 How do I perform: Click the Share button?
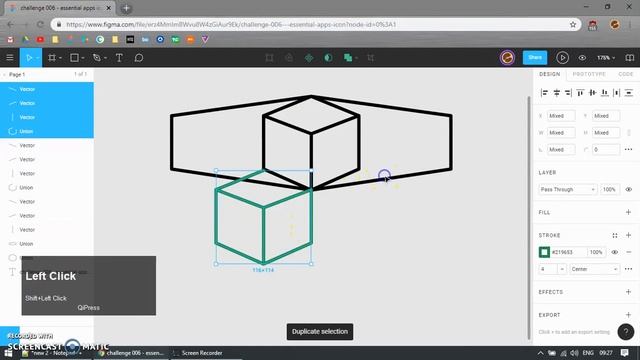tap(535, 58)
